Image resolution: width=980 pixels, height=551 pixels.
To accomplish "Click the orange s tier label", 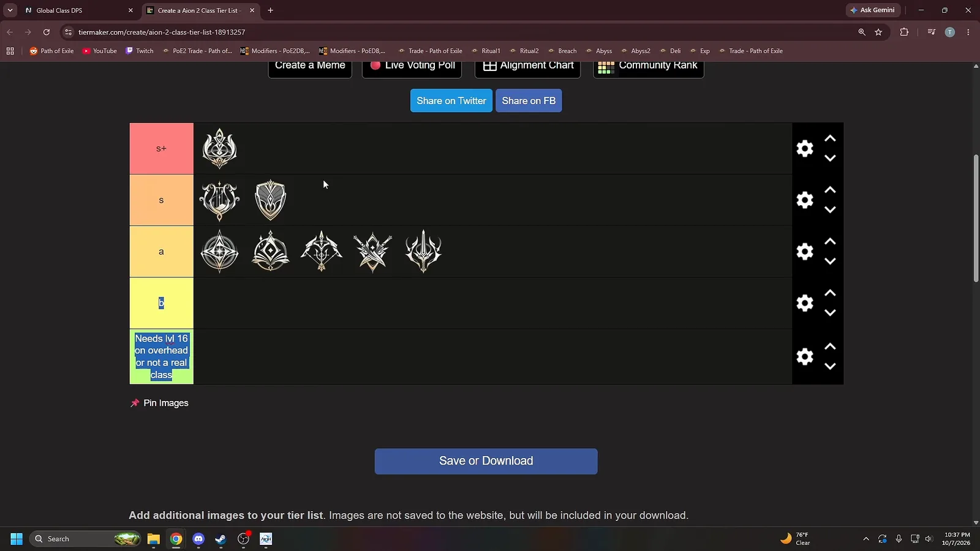I will (x=161, y=200).
